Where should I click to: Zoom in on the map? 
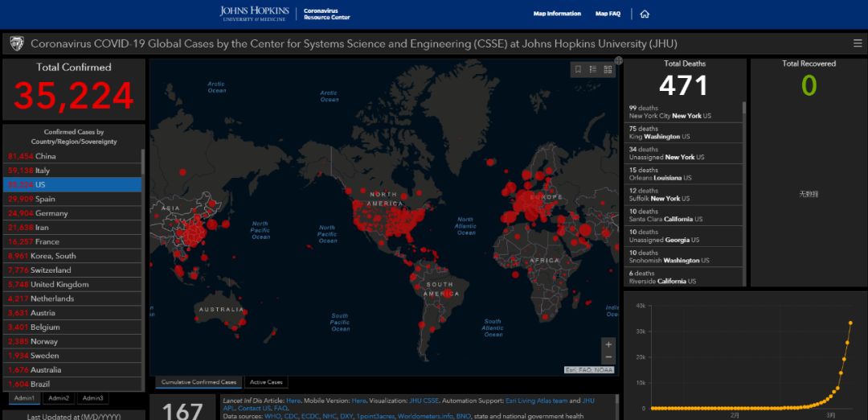click(608, 344)
